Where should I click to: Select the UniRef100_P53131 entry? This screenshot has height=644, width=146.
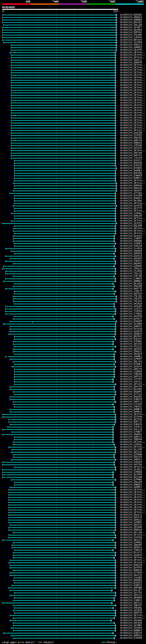(x=131, y=346)
